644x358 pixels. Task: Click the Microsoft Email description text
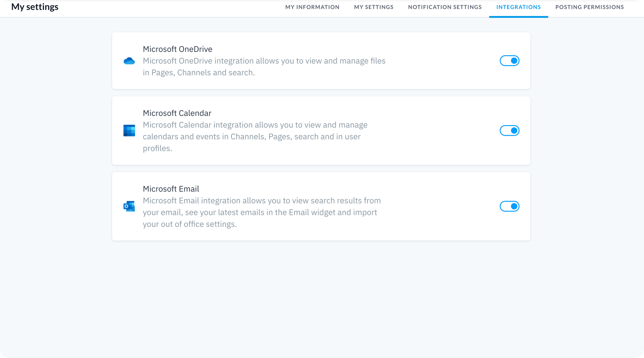click(x=261, y=212)
